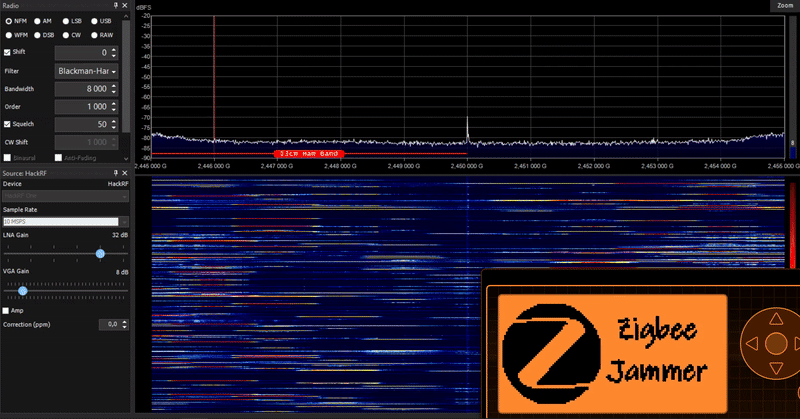Select RAW demodulation mode

pyautogui.click(x=94, y=35)
